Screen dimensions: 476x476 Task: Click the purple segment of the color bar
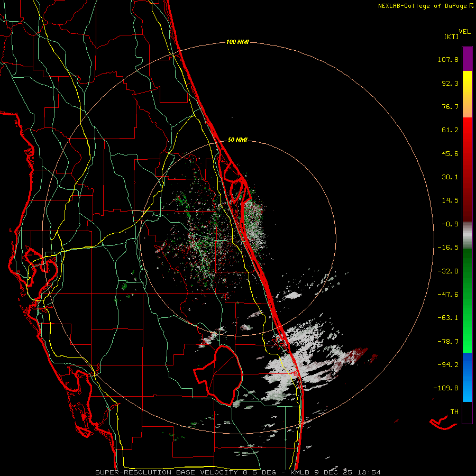(x=467, y=59)
